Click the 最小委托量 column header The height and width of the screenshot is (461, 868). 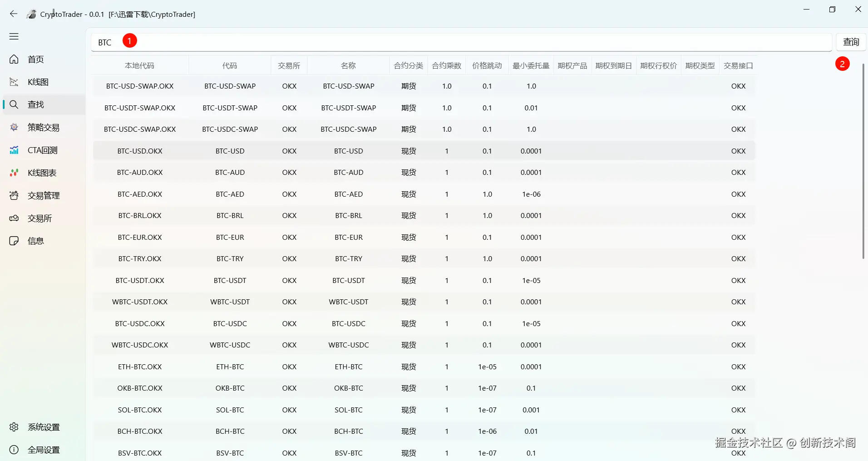point(531,65)
